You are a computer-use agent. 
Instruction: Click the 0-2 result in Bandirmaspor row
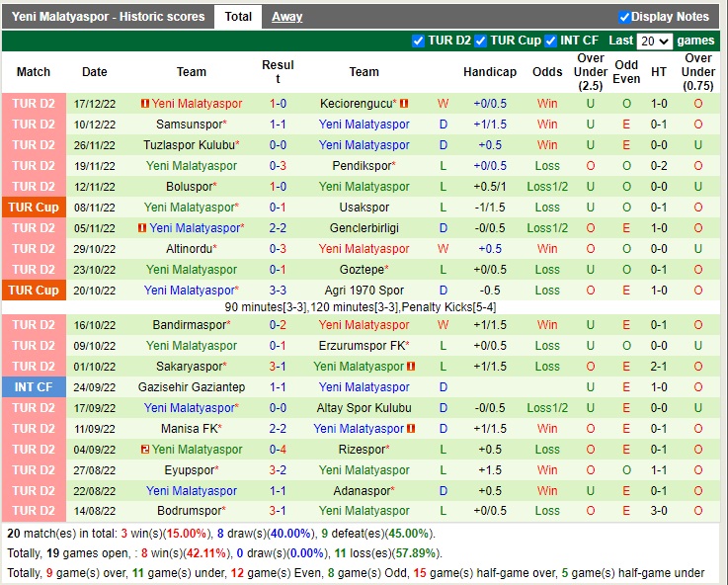[x=278, y=325]
